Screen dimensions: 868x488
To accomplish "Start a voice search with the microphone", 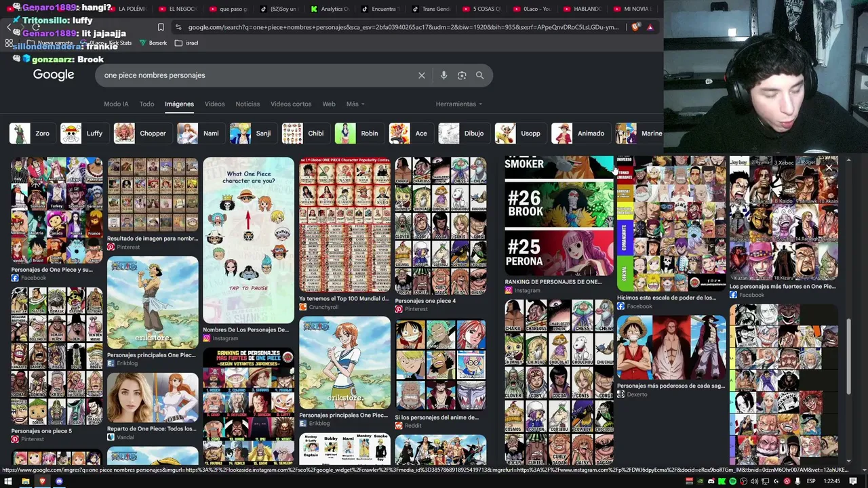I will 443,75.
